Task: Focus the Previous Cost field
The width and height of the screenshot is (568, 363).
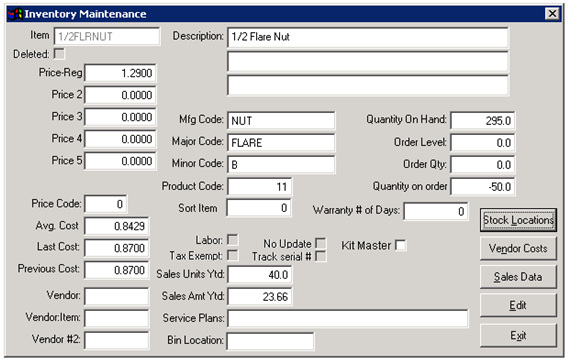Action: (x=117, y=270)
